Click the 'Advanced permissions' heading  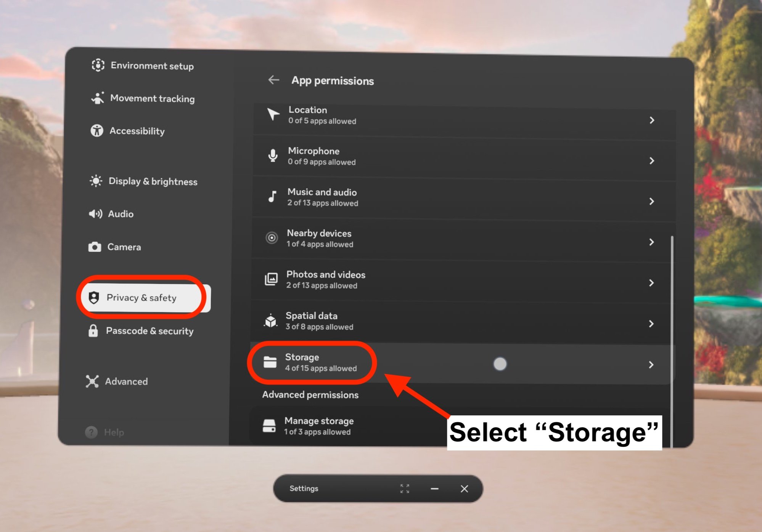(310, 395)
